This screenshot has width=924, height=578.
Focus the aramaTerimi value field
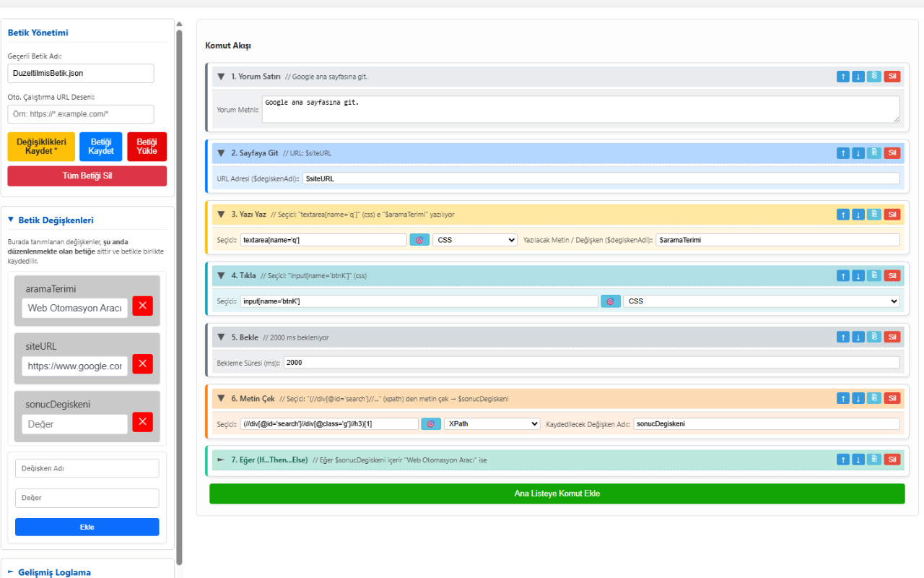tap(74, 308)
